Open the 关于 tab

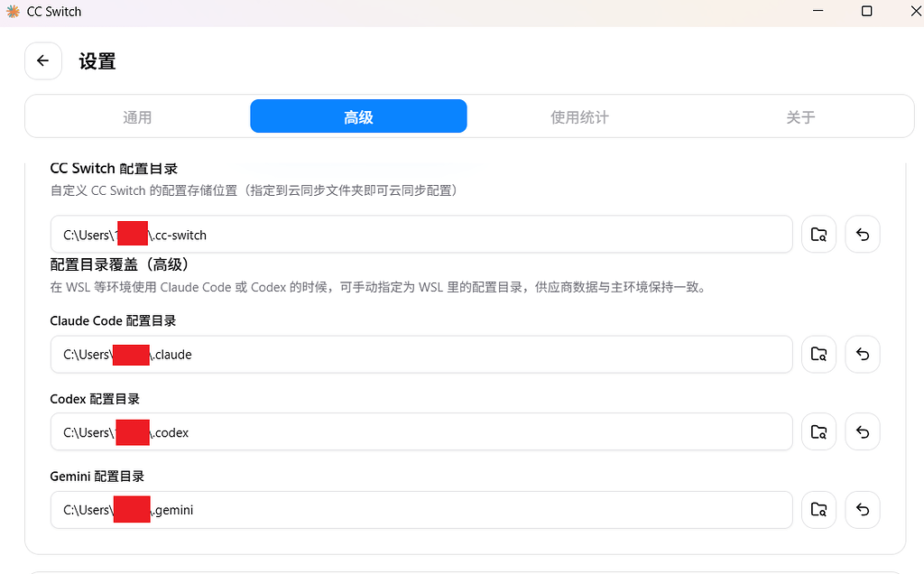click(x=800, y=116)
